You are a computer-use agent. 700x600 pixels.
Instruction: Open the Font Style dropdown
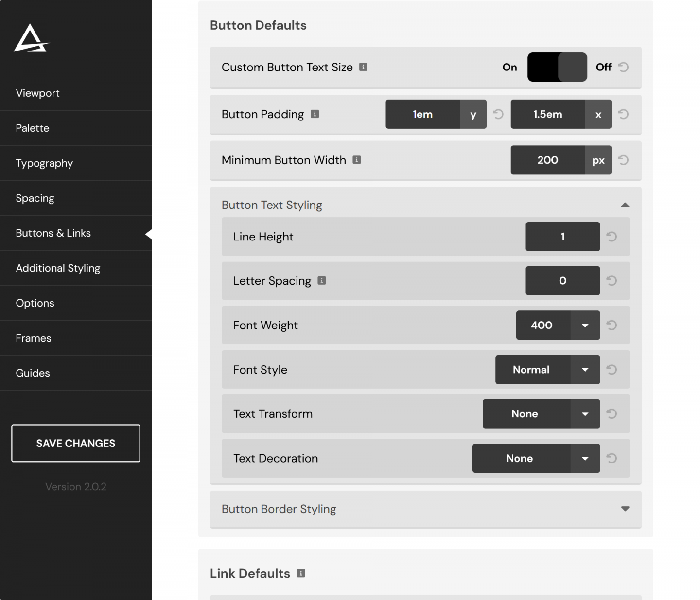click(547, 370)
